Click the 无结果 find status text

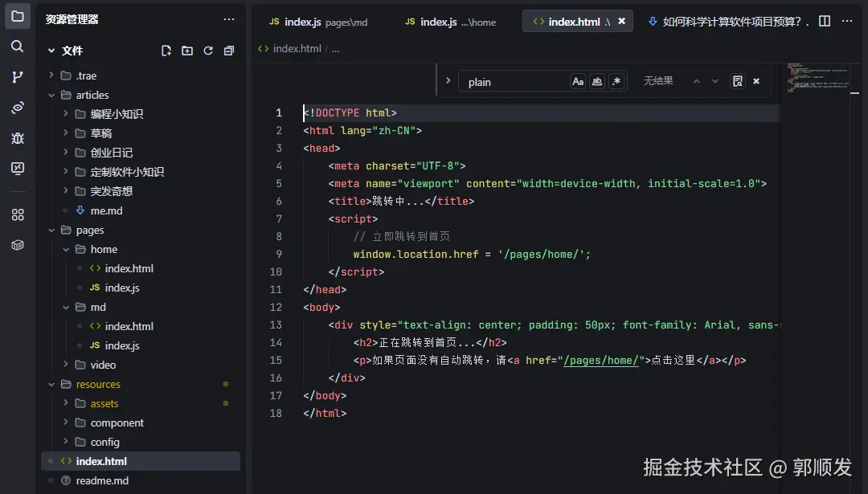pos(658,81)
